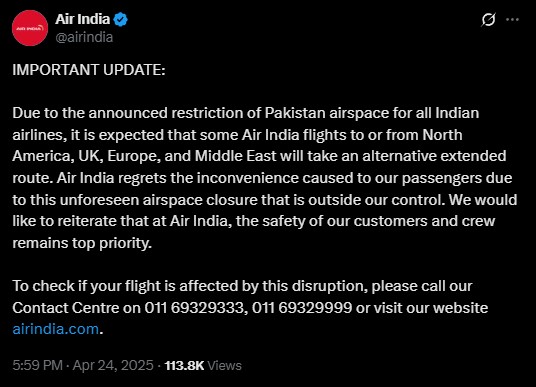This screenshot has width=536, height=387.
Task: Click the Contact Centre text
Action: [x=66, y=308]
